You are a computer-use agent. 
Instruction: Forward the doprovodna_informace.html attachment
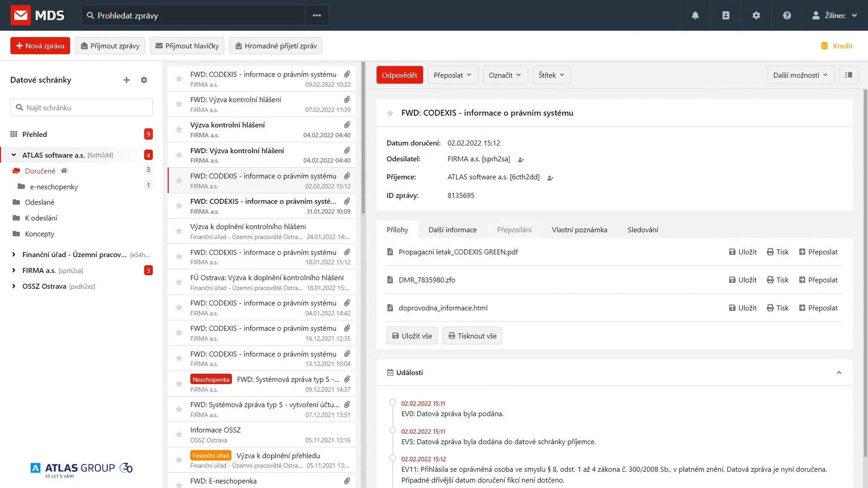click(x=818, y=308)
